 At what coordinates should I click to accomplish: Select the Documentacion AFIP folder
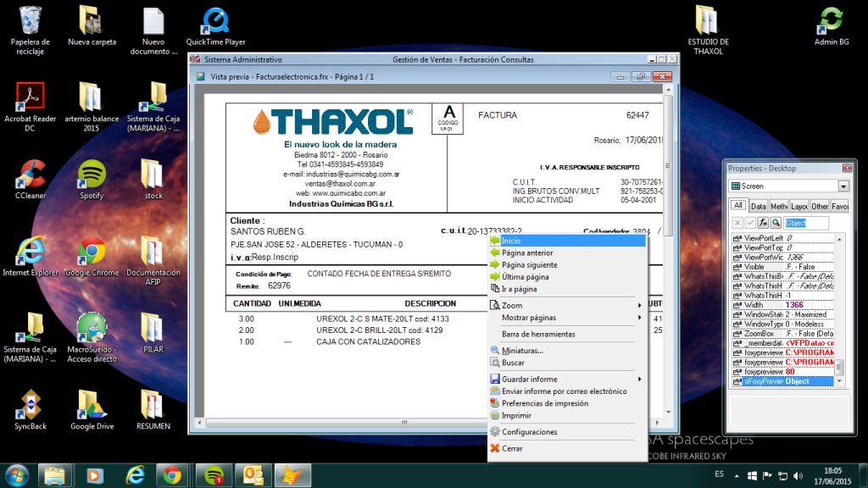pyautogui.click(x=153, y=261)
